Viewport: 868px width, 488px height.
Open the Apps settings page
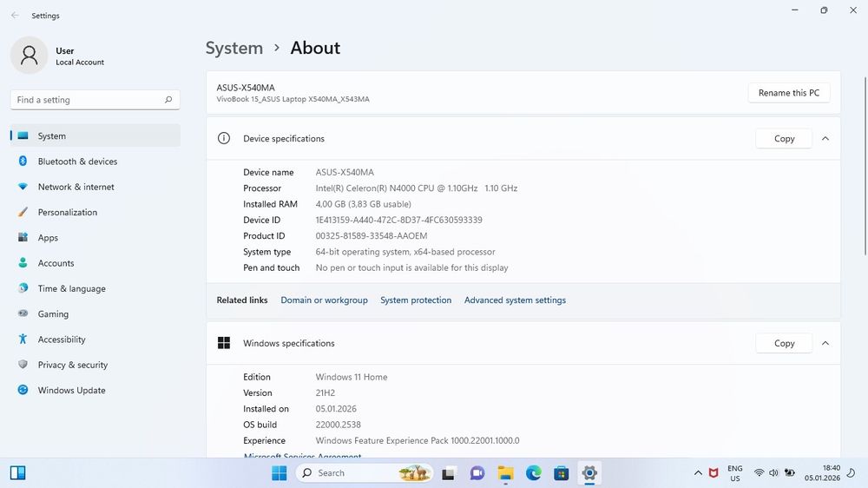95,238
